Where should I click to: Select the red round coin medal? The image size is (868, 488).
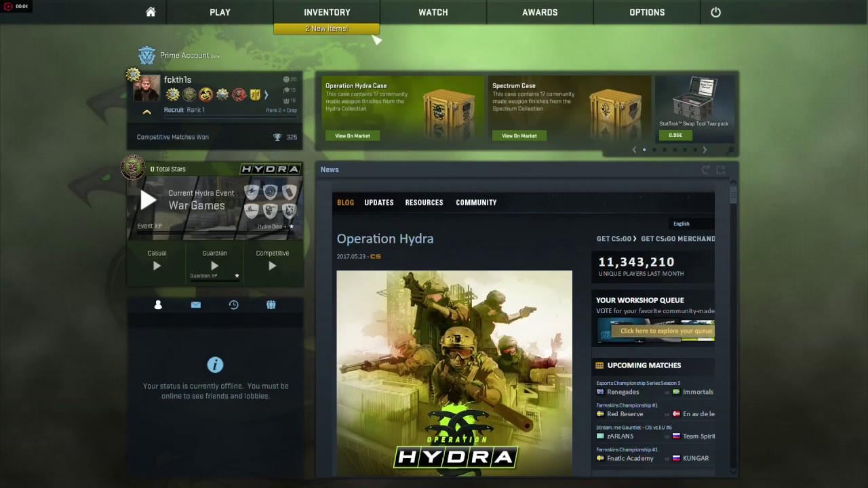pos(239,94)
